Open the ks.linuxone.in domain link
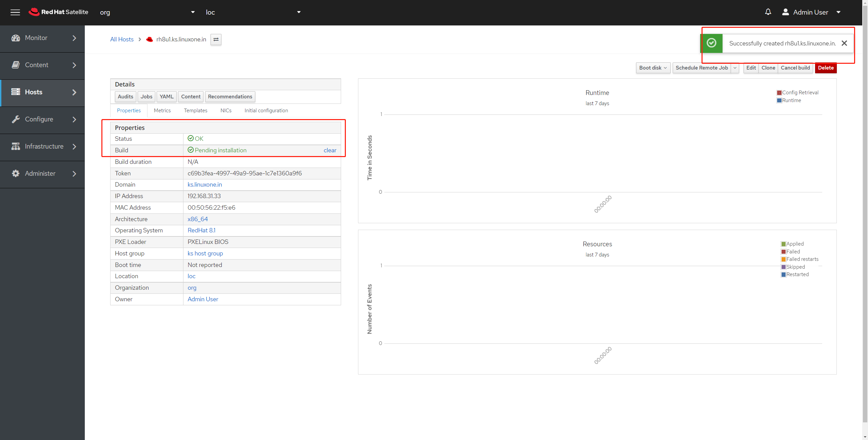The height and width of the screenshot is (440, 868). click(x=205, y=185)
